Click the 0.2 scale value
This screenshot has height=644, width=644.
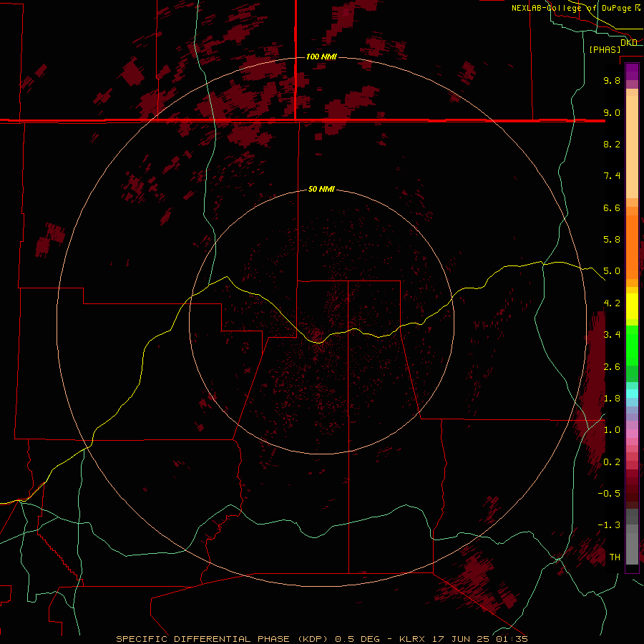[612, 462]
